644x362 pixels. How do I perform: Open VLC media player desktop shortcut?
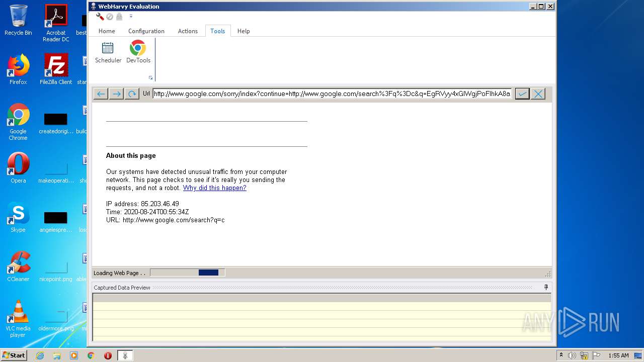pos(18,319)
